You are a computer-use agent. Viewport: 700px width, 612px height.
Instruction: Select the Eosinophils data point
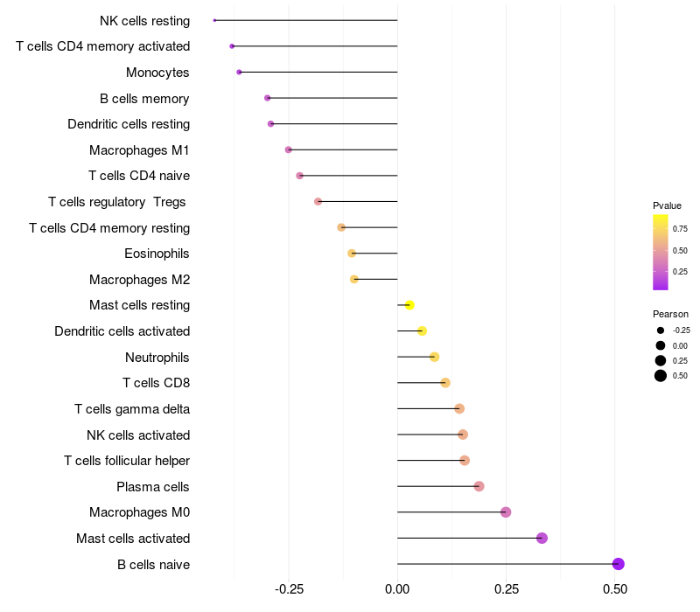(352, 254)
